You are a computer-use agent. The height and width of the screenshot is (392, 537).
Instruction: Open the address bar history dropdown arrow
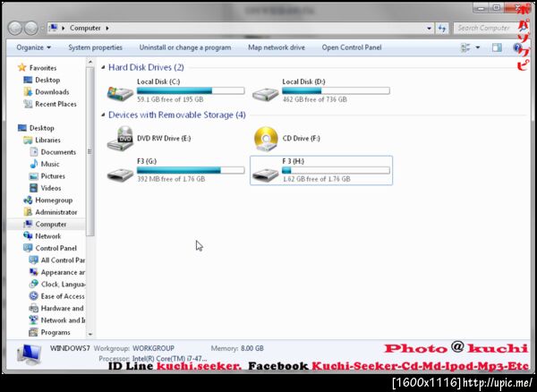pos(429,29)
